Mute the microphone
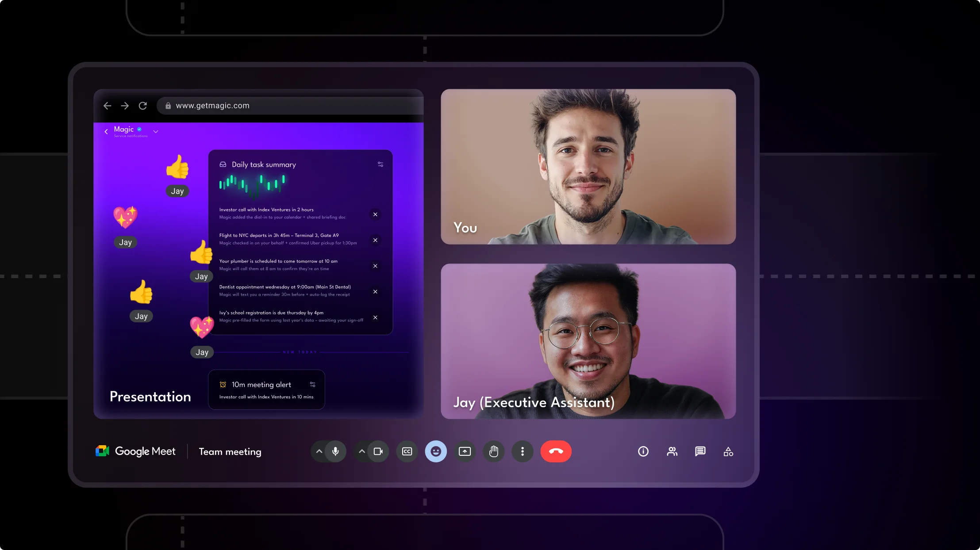The width and height of the screenshot is (980, 550). coord(335,451)
